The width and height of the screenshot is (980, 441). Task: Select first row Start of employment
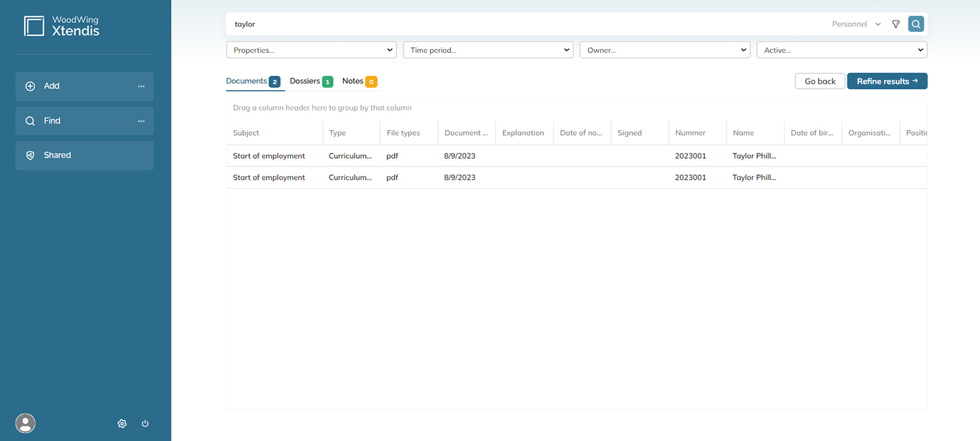(269, 156)
